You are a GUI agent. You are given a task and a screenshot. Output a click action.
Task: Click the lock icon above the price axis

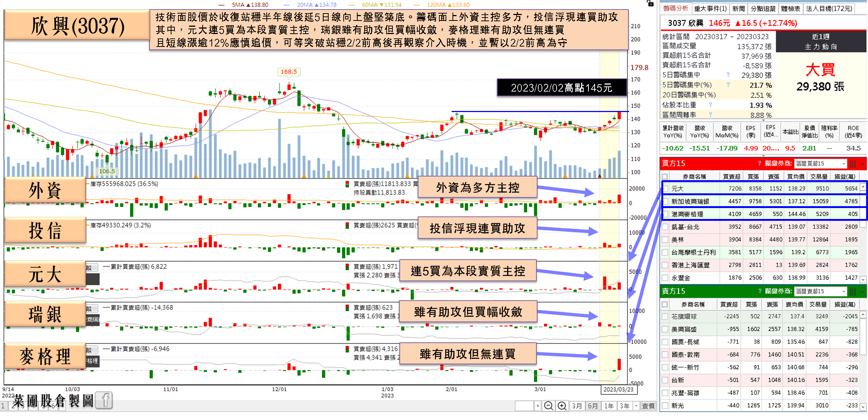tap(650, 3)
